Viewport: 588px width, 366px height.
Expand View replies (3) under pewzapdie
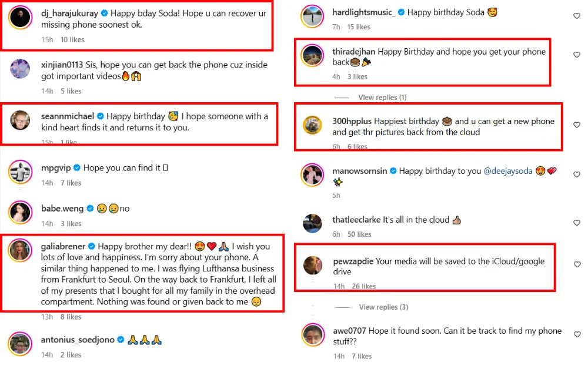click(x=382, y=307)
